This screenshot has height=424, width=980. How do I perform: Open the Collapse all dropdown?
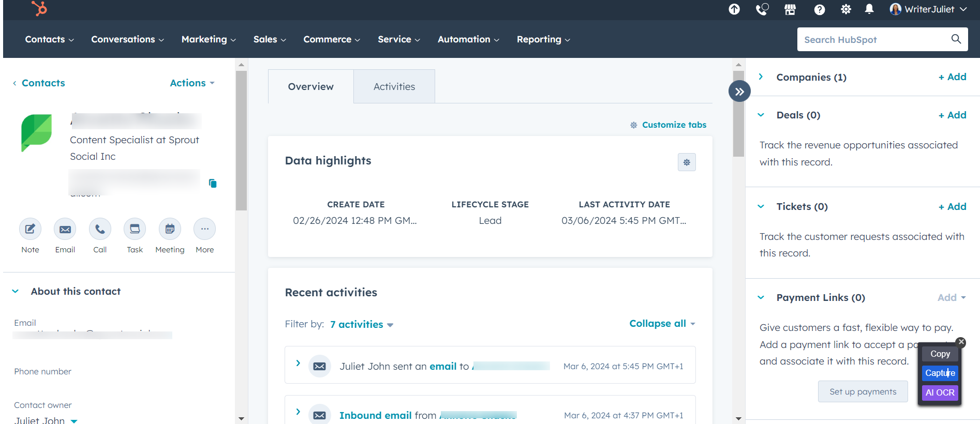coord(662,323)
